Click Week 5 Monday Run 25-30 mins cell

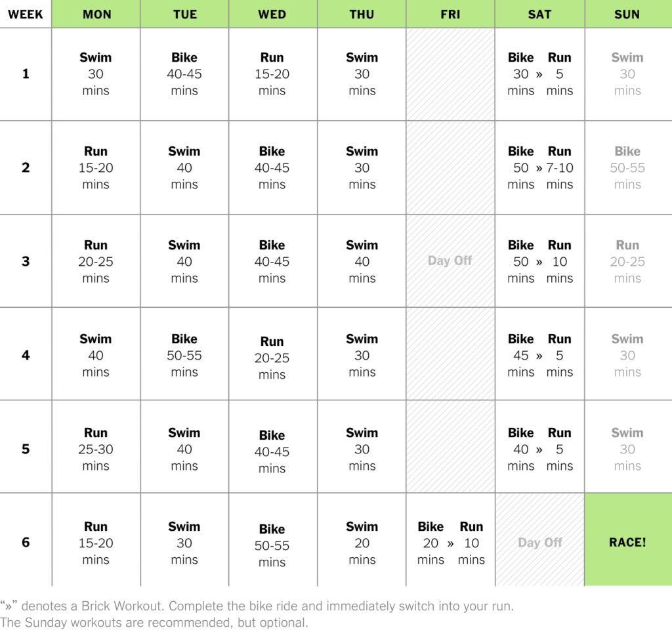pos(96,449)
